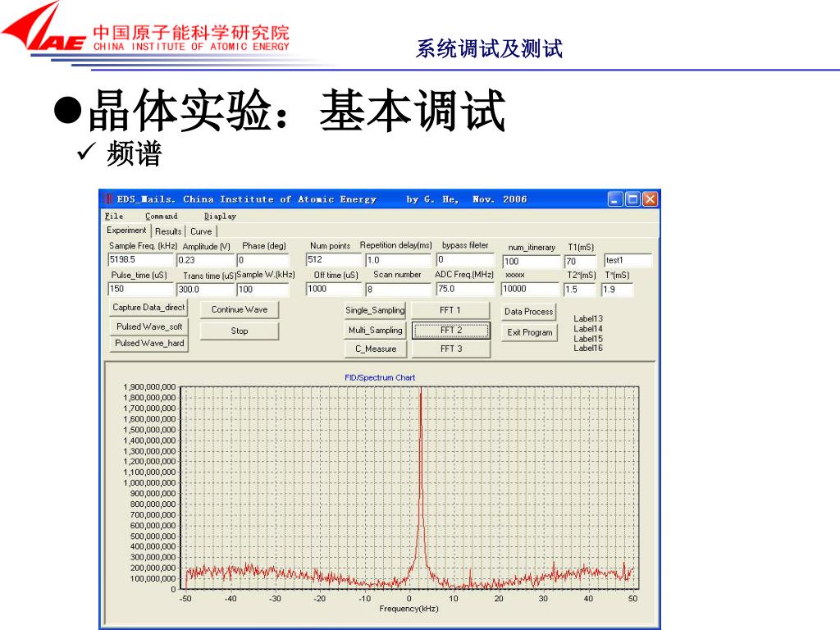This screenshot has width=840, height=630.
Task: Stop the wave acquisition
Action: coord(239,331)
